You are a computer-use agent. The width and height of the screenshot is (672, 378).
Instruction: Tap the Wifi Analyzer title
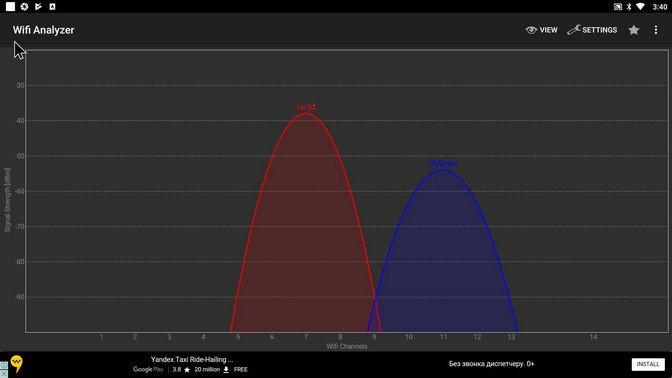tap(43, 30)
